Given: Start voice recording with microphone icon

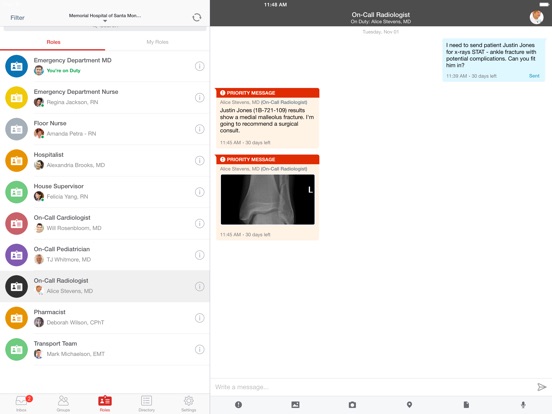Looking at the screenshot, I should tap(523, 405).
